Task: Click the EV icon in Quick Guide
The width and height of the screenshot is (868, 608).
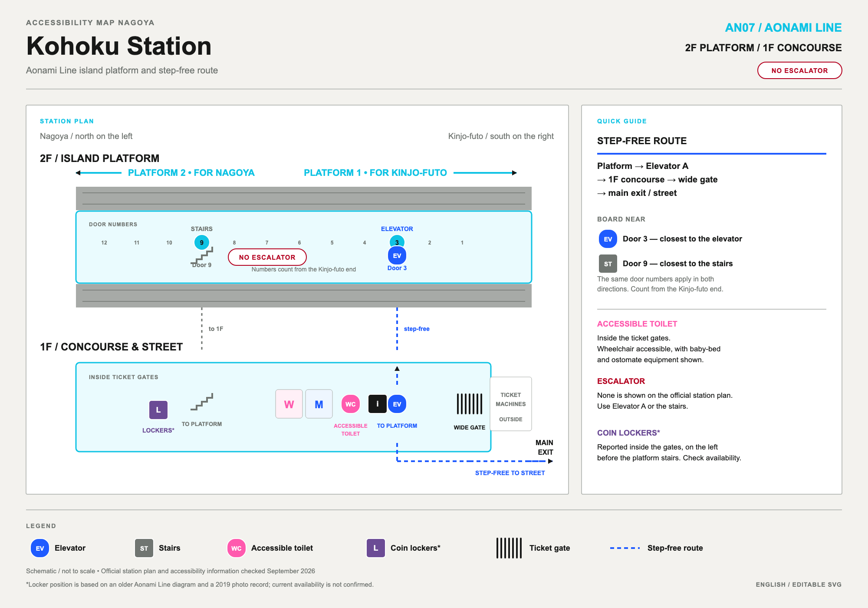Action: coord(608,239)
